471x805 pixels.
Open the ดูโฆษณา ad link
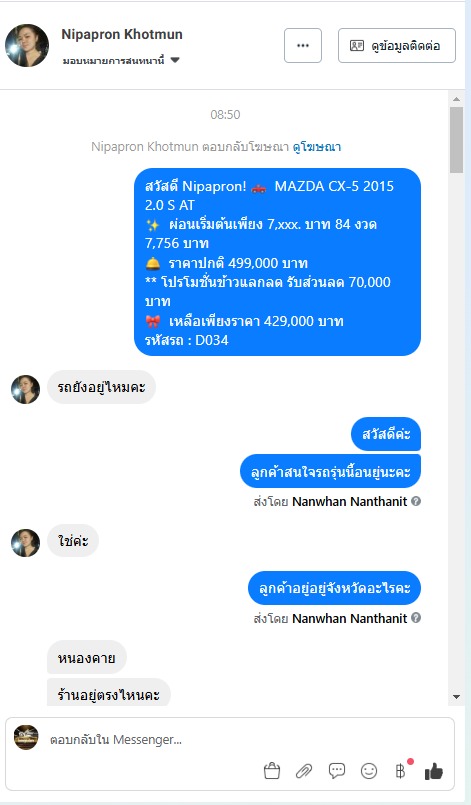[x=317, y=147]
